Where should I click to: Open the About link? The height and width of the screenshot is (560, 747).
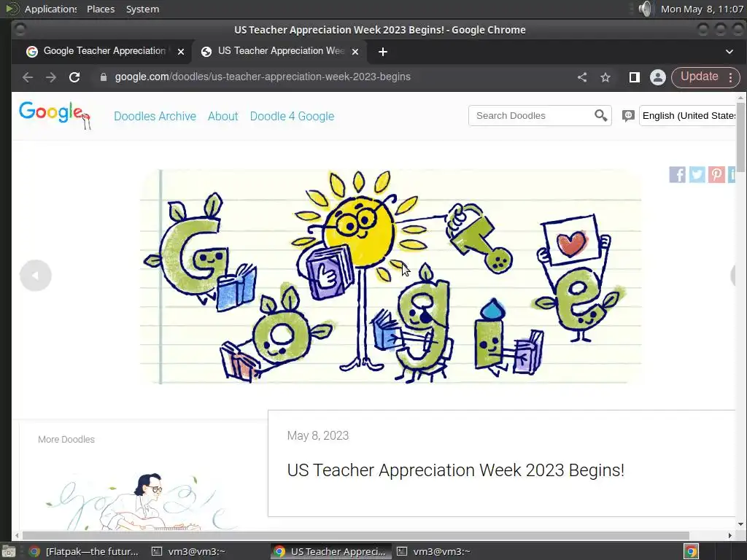[223, 116]
